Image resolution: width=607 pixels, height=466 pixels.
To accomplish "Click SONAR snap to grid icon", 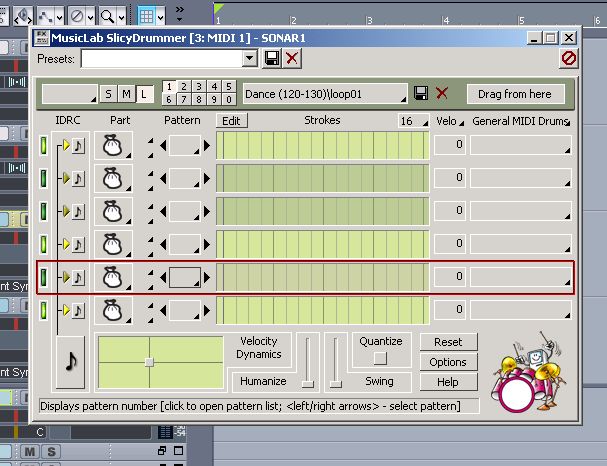I will [x=147, y=16].
